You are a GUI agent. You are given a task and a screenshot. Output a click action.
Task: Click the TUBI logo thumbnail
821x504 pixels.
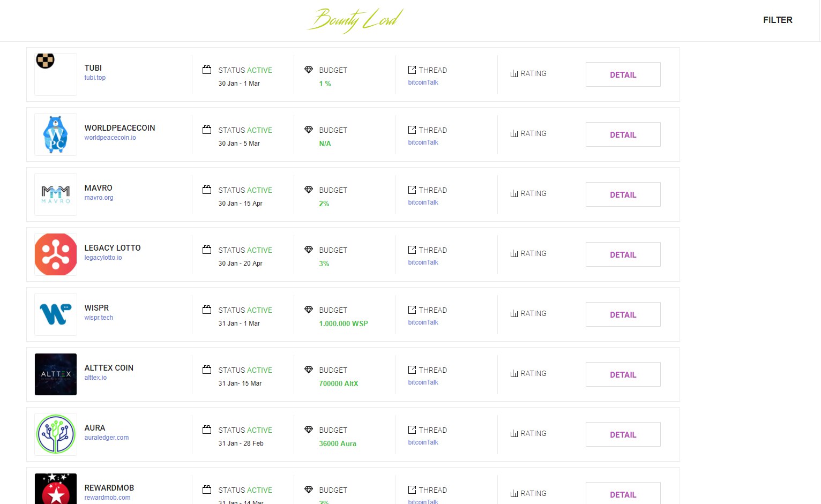(56, 74)
